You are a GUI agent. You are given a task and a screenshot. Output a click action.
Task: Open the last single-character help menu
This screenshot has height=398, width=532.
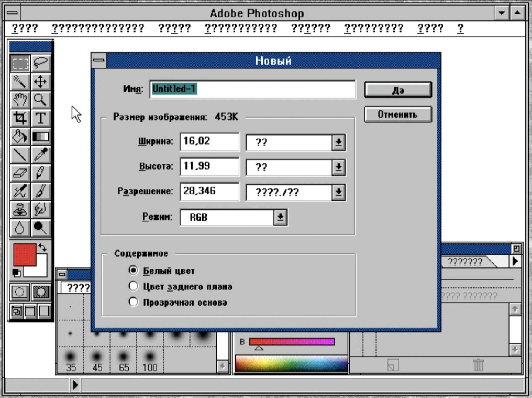(x=460, y=29)
